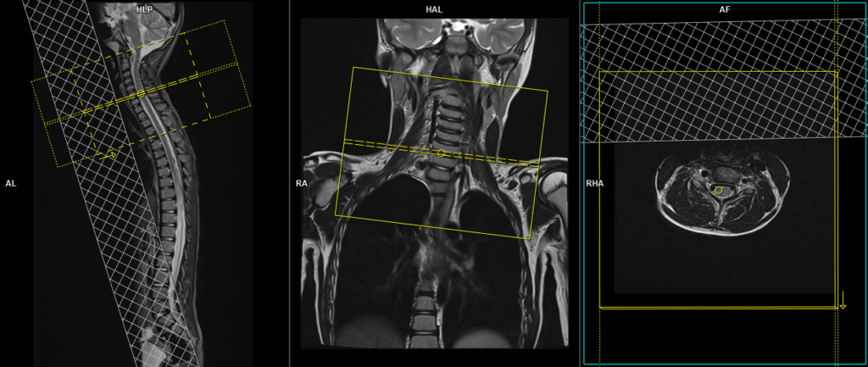
Task: Click the AL orientation label
Action: 11,183
